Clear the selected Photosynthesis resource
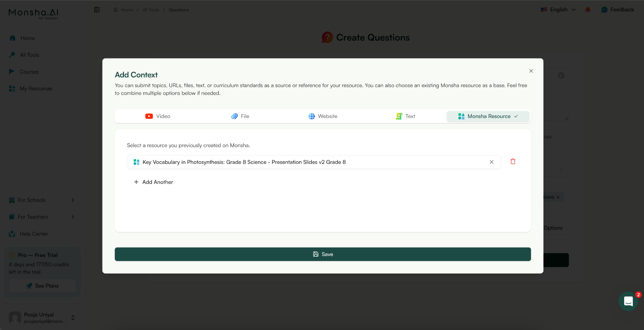 (491, 162)
